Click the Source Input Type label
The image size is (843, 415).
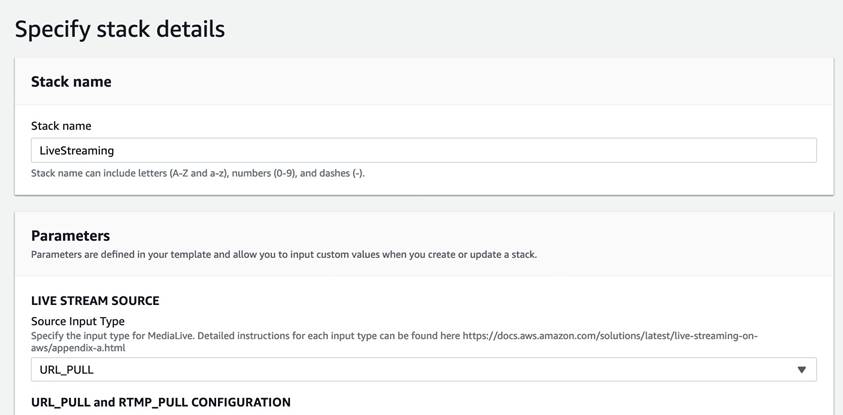coord(78,321)
